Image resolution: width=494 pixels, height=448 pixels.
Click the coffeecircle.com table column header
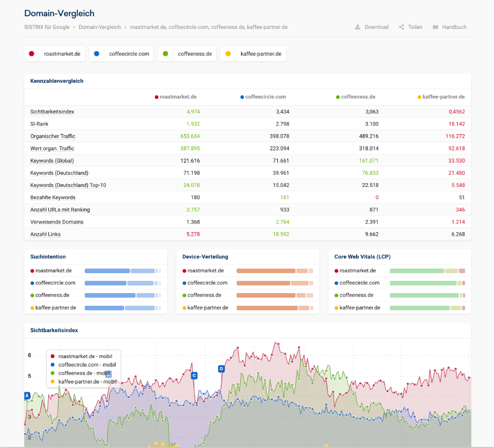(x=263, y=97)
